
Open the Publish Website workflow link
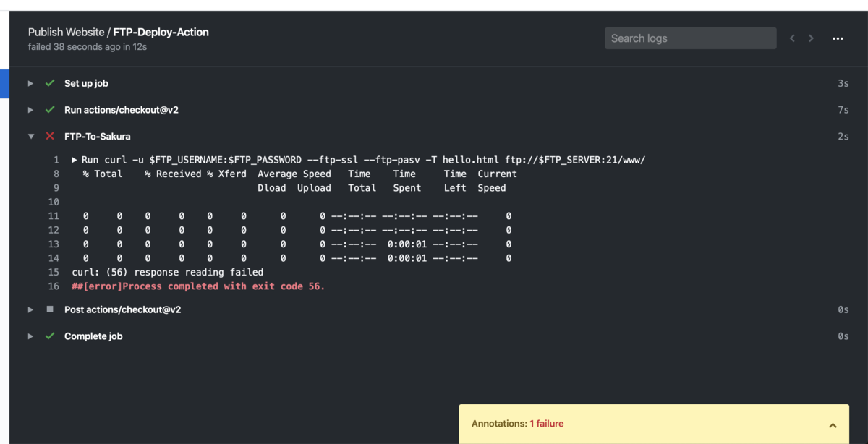click(x=66, y=32)
